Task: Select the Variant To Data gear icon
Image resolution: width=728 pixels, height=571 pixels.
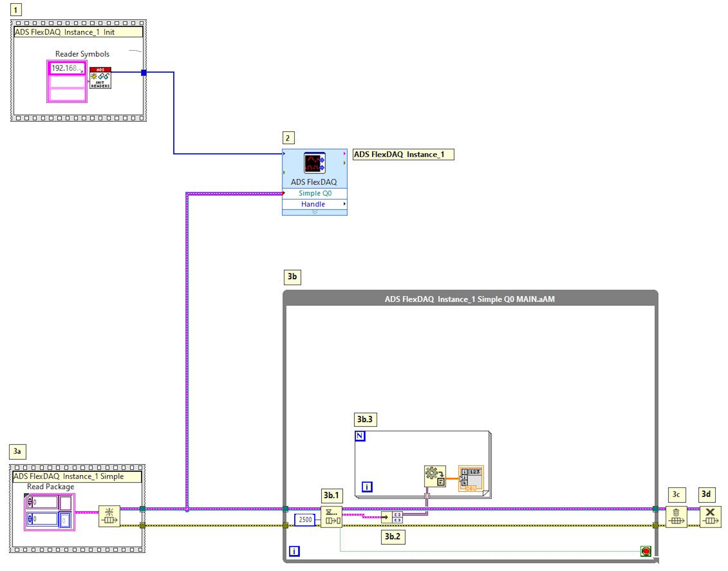Action: [x=435, y=476]
